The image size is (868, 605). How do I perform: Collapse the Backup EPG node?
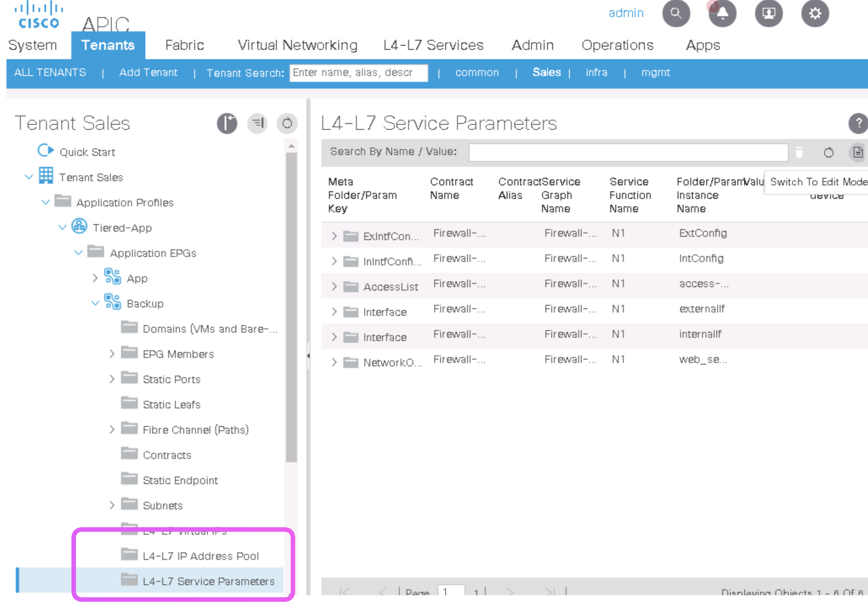coord(95,303)
